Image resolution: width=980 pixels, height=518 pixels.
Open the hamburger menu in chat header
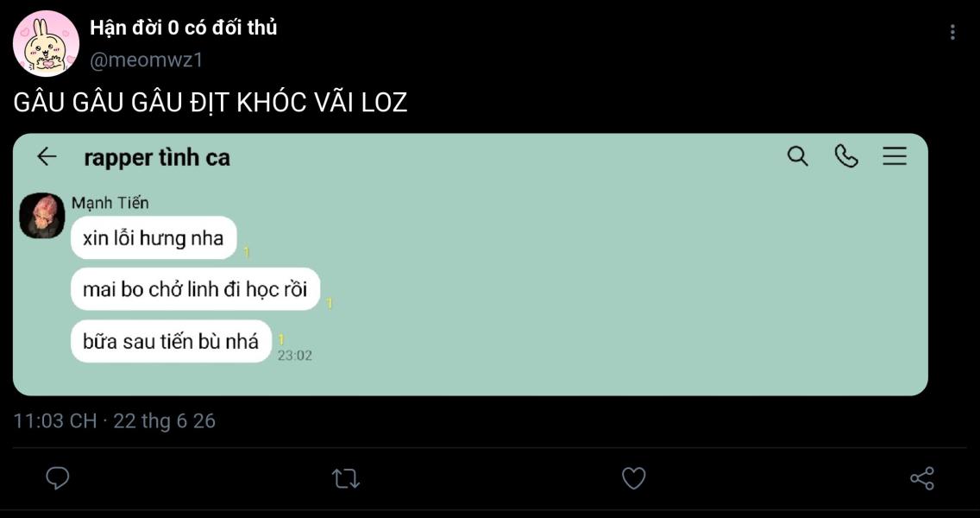[x=895, y=156]
